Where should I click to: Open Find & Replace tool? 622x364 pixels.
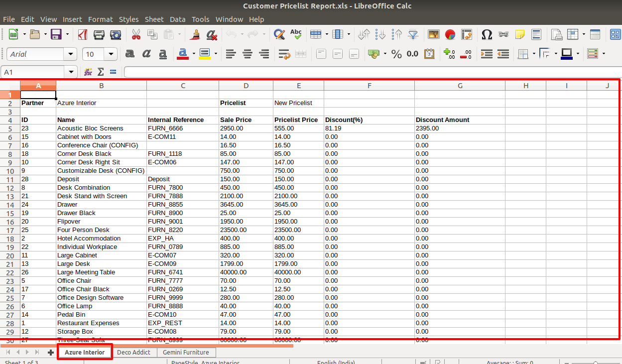(x=279, y=34)
